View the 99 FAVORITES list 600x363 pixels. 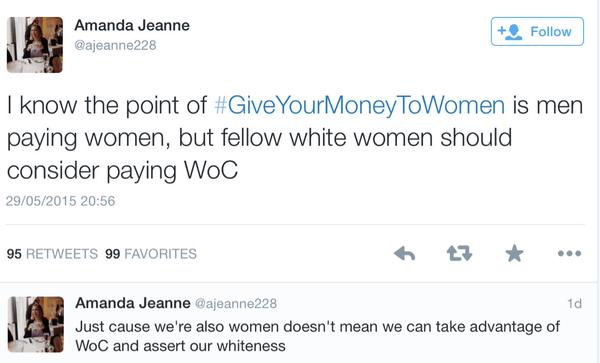(151, 254)
